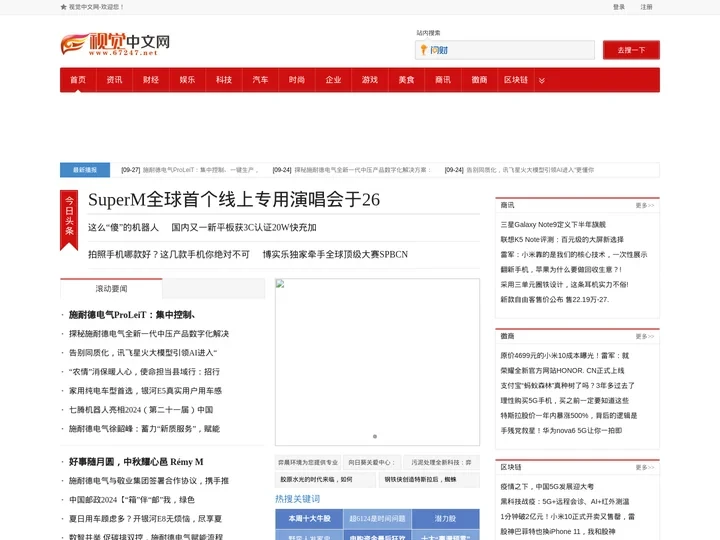
Task: Open bold article 施耐德电气ProLeiT：集中控制
Action: click(133, 315)
